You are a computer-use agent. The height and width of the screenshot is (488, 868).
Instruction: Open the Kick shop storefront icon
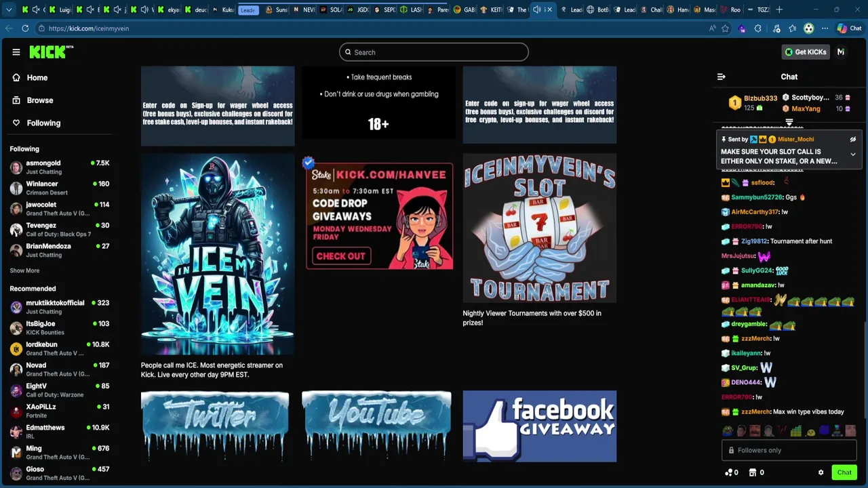click(x=753, y=472)
